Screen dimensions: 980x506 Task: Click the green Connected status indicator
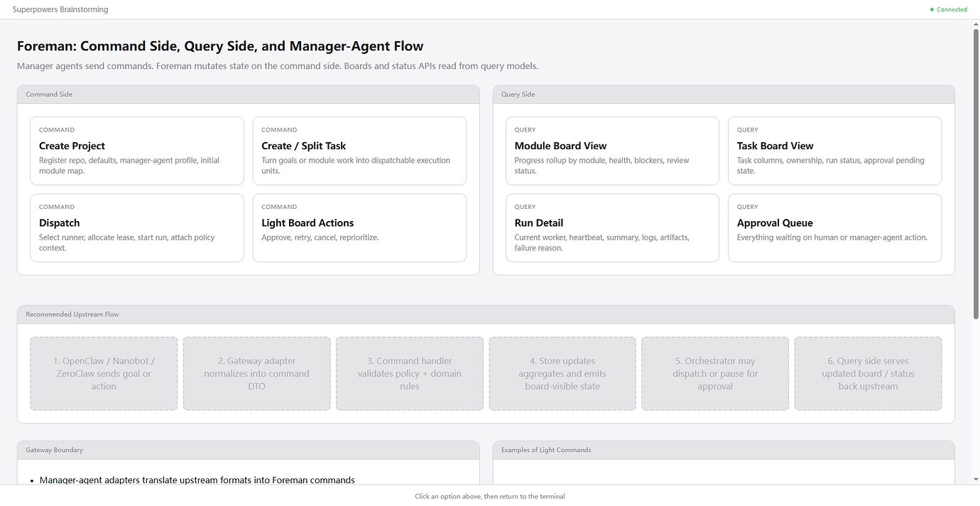coord(949,10)
